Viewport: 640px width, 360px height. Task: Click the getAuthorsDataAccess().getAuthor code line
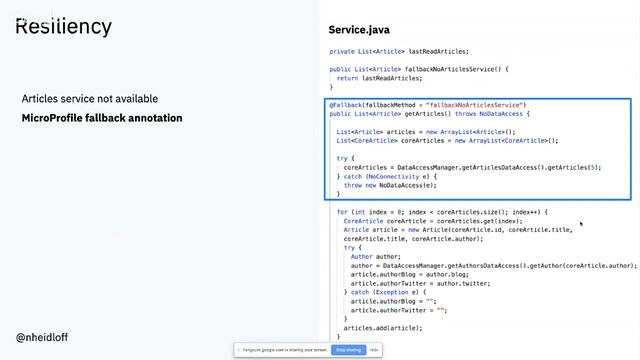tap(493, 266)
